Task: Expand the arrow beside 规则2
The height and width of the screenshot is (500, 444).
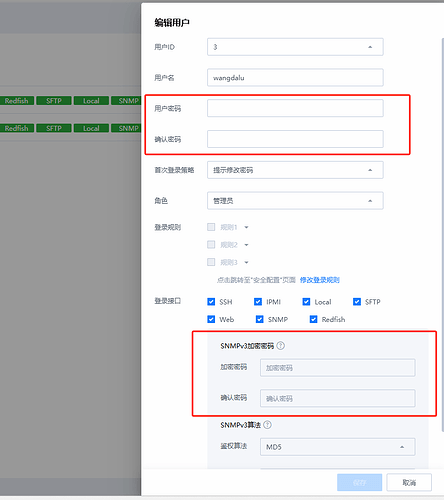Action: [246, 245]
